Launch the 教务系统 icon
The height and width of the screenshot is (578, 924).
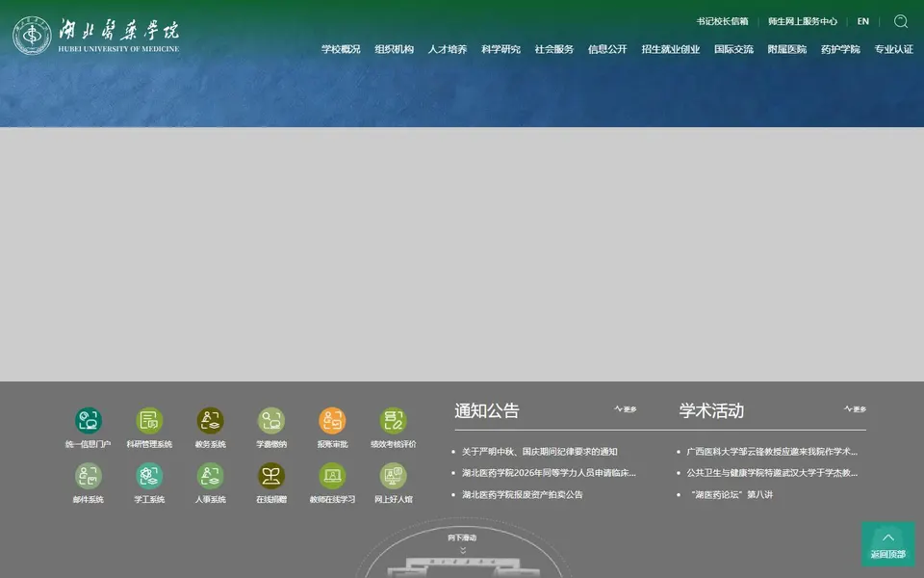[211, 421]
